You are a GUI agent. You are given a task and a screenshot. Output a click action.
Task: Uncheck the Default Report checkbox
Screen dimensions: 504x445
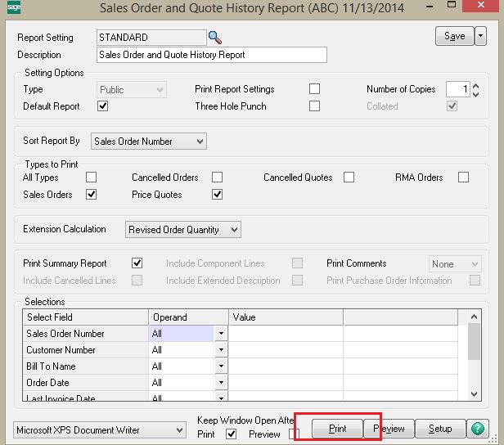(x=102, y=106)
